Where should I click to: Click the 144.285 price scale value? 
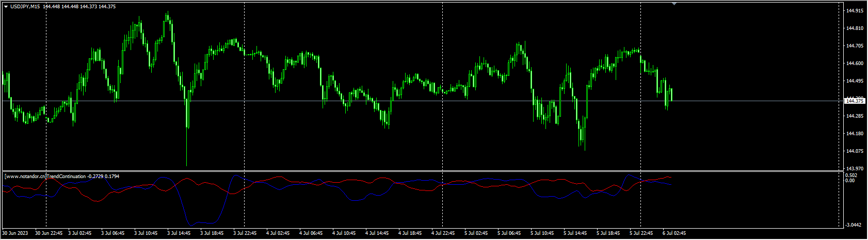coord(855,116)
